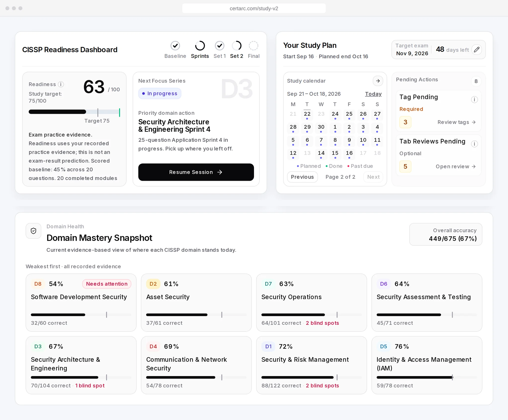
Task: Click the Readiness info icon
Action: pos(61,84)
